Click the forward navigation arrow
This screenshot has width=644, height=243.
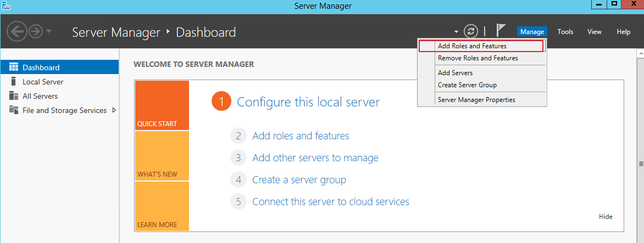[x=36, y=32]
